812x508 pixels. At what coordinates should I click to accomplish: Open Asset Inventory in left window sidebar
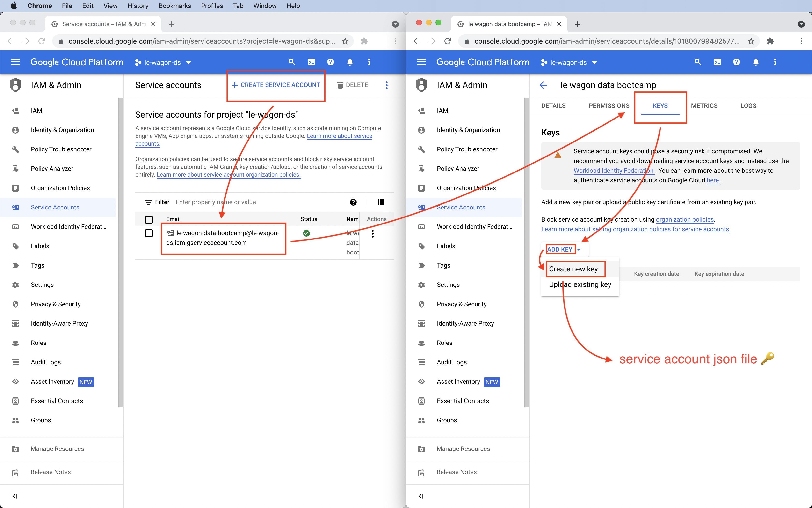[52, 382]
